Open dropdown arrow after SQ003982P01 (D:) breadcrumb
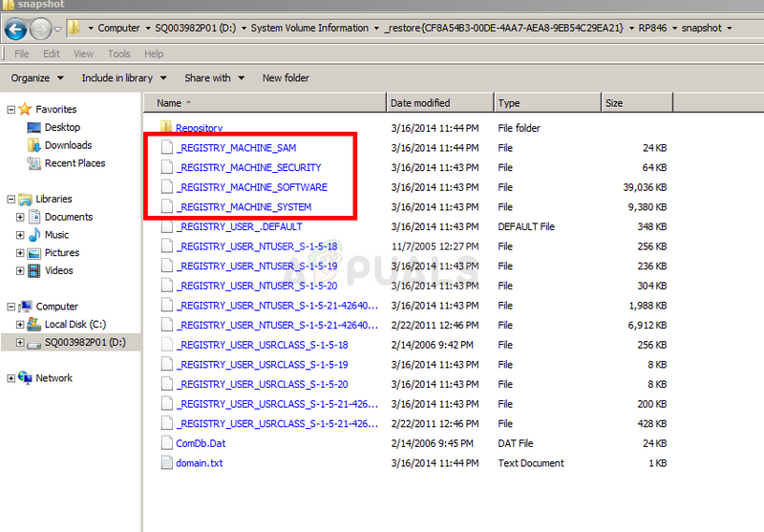The height and width of the screenshot is (532, 764). (244, 29)
